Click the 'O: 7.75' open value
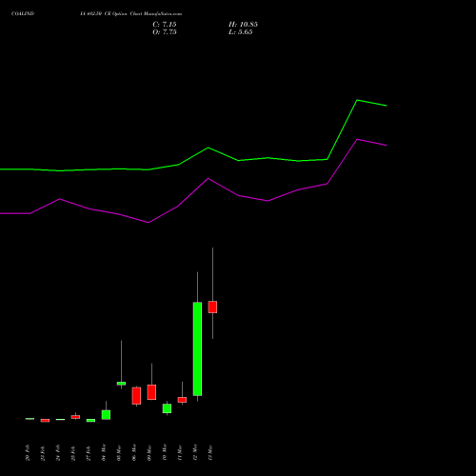 point(165,32)
